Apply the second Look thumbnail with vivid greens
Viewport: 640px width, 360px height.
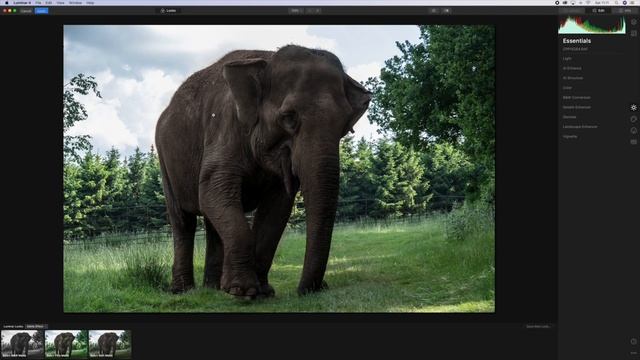click(x=66, y=344)
